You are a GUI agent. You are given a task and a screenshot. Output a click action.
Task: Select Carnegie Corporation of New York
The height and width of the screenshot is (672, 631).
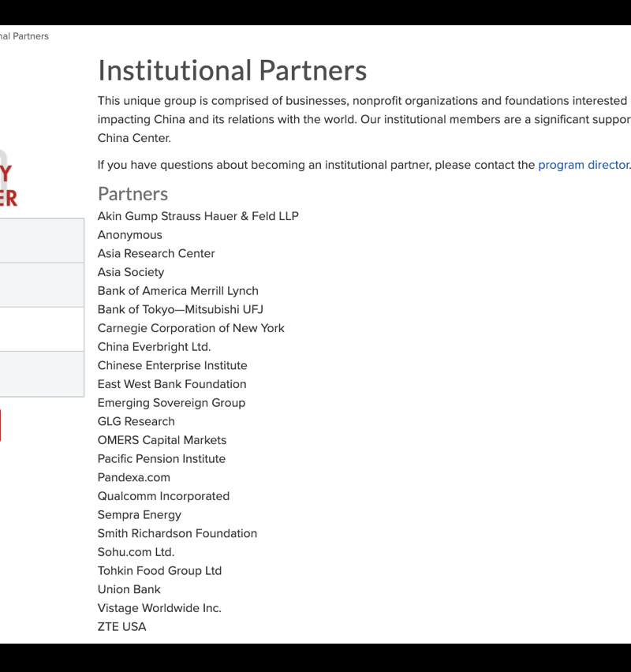tap(191, 328)
